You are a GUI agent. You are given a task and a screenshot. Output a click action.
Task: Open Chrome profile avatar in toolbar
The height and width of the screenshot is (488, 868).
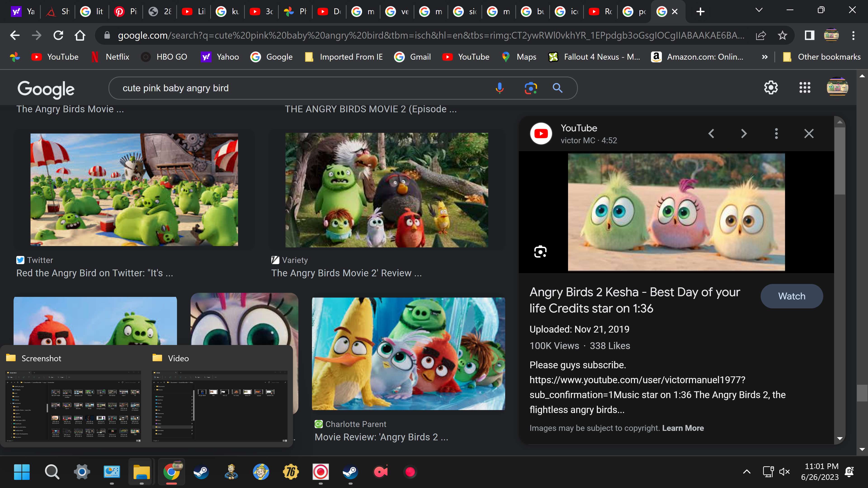[x=831, y=35]
